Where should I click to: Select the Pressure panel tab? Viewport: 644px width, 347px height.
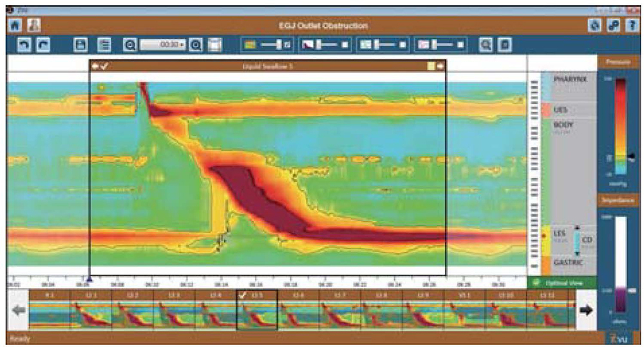(619, 62)
